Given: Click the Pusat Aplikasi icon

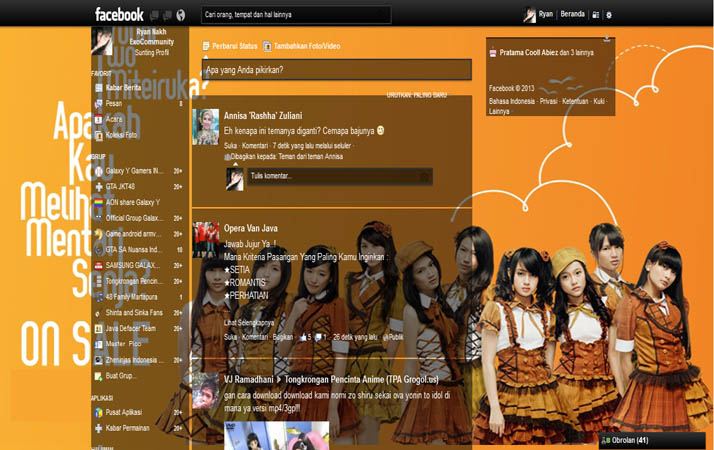Looking at the screenshot, I should 98,413.
